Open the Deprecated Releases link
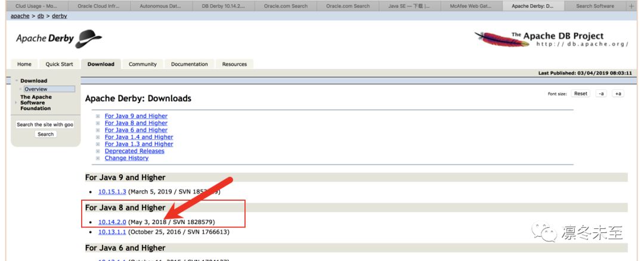 coord(134,151)
